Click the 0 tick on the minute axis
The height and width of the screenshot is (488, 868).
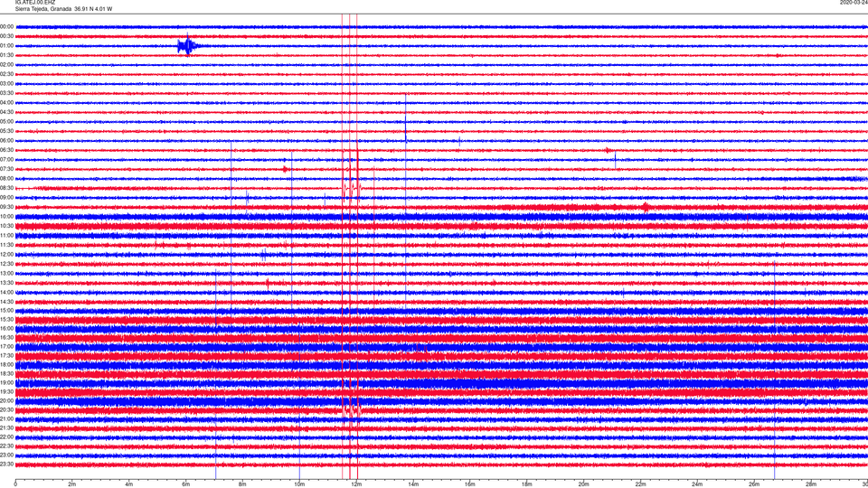click(x=15, y=484)
